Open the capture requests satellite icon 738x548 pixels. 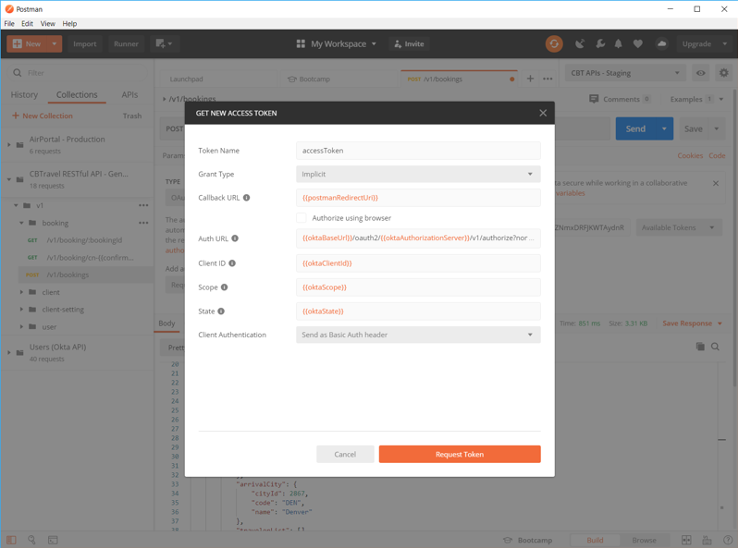[580, 44]
